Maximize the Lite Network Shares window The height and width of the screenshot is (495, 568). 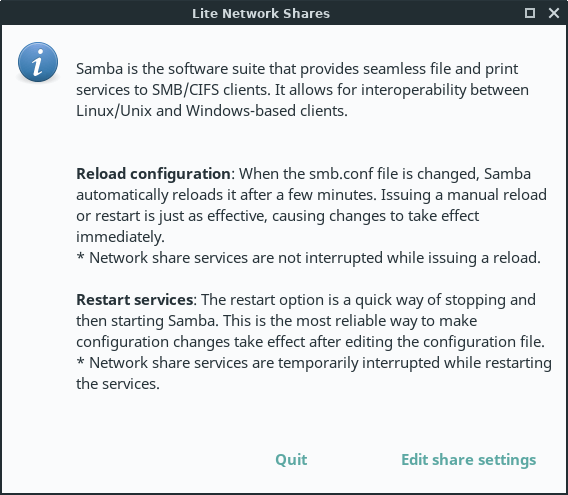tap(530, 13)
